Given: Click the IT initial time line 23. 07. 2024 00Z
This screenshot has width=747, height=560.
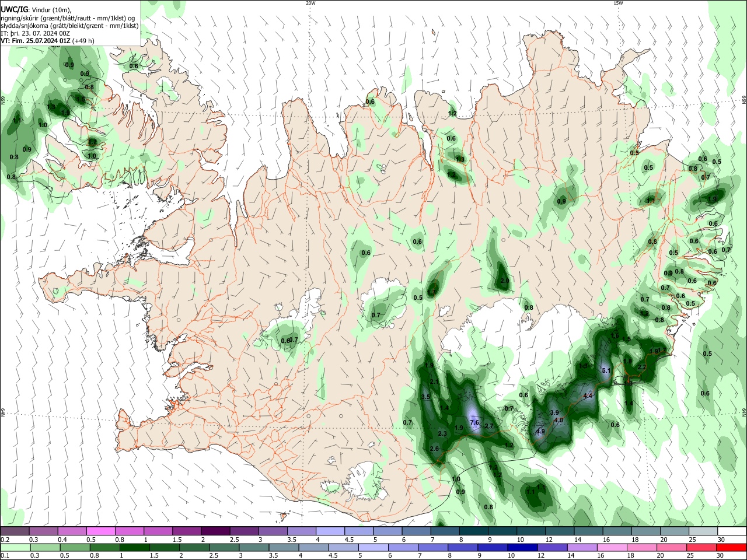Looking at the screenshot, I should [36, 33].
